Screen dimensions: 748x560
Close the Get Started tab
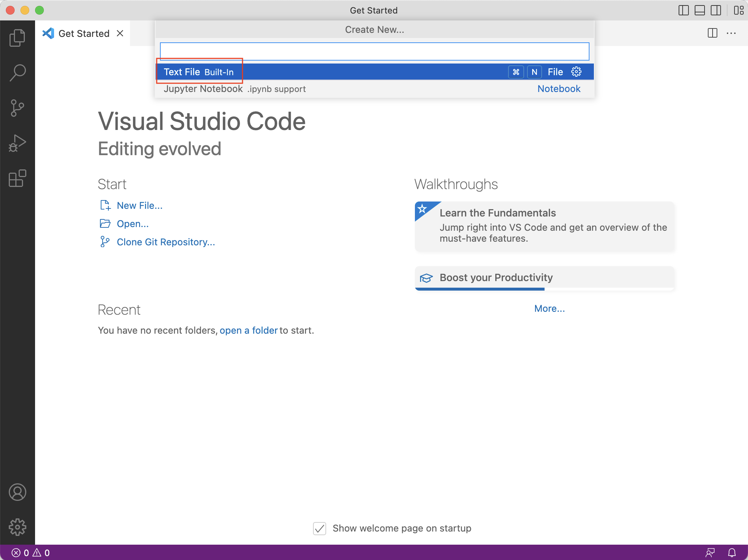coord(120,33)
